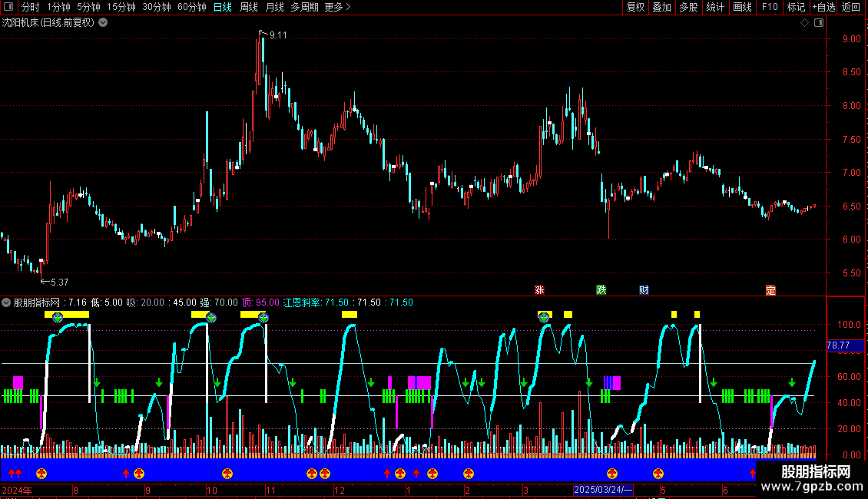Click month 11 on the date axis
This screenshot has height=499, width=868.
click(270, 490)
